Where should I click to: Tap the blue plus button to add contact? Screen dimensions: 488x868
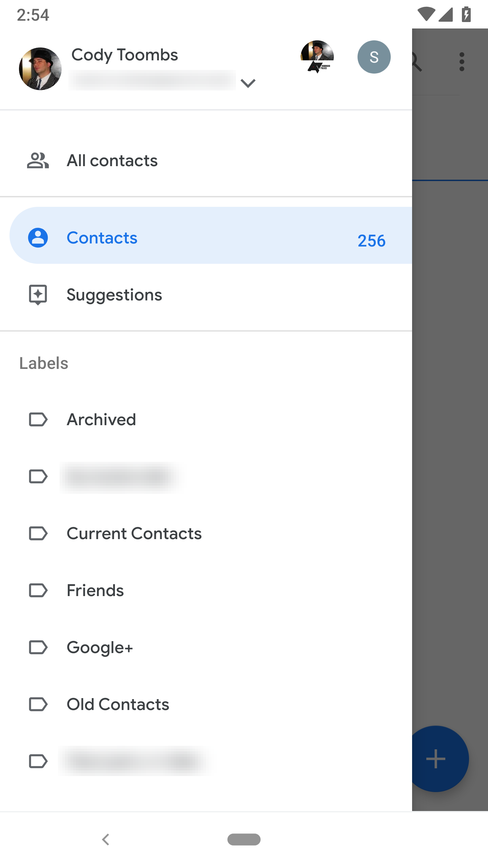point(436,758)
